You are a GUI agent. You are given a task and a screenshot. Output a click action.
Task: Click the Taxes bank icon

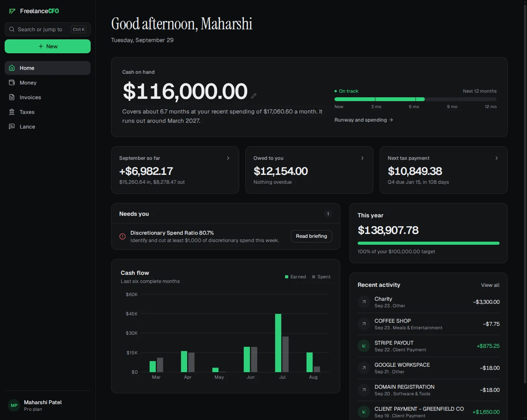coord(12,112)
